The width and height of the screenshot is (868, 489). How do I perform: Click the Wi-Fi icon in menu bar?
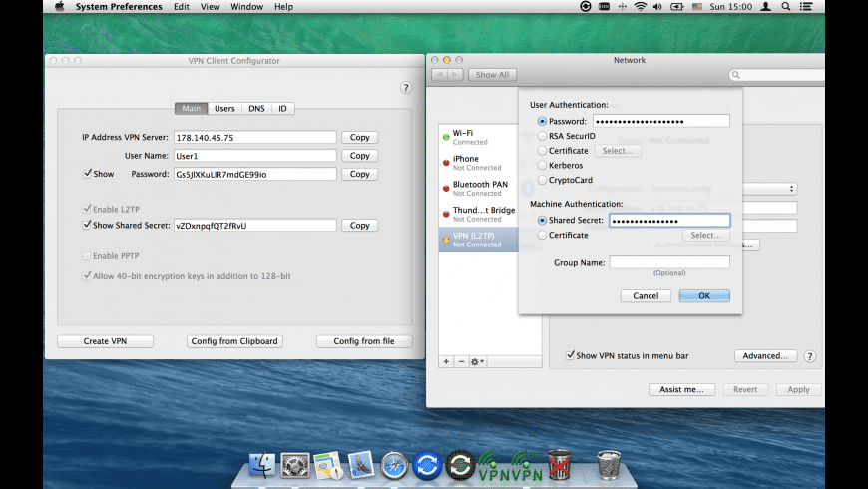point(640,7)
